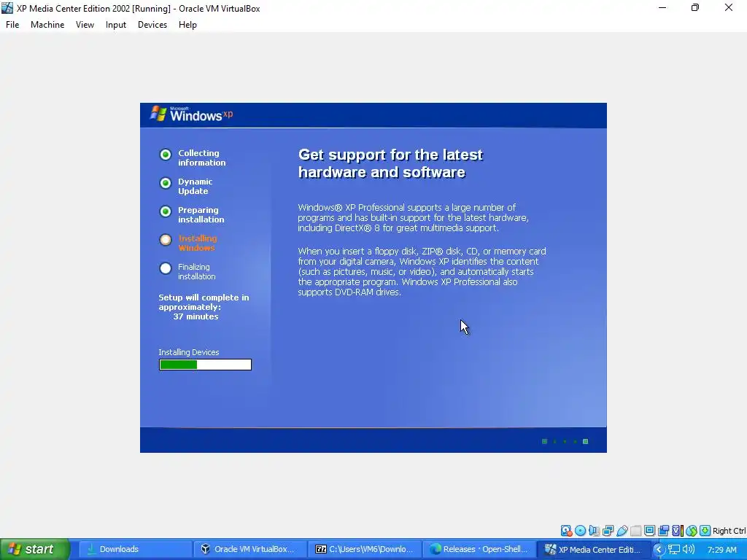Click the Preparing installation step indicator
747x560 pixels.
pyautogui.click(x=166, y=211)
